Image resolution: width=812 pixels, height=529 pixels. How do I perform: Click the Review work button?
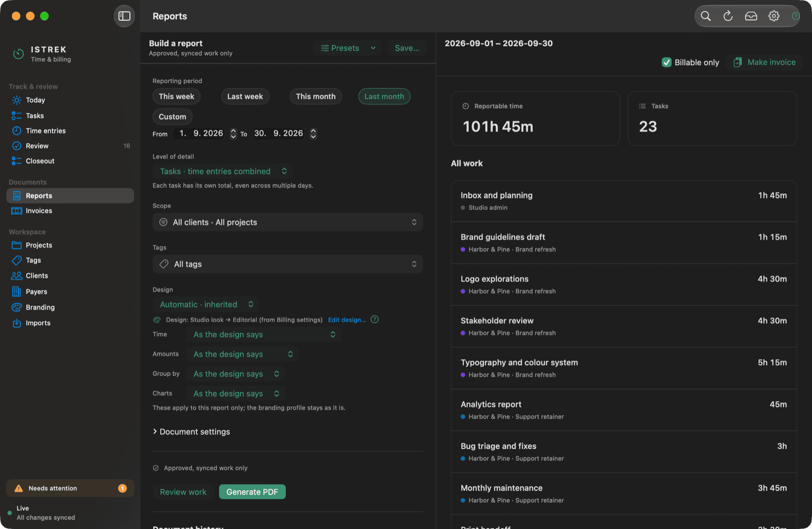point(183,492)
